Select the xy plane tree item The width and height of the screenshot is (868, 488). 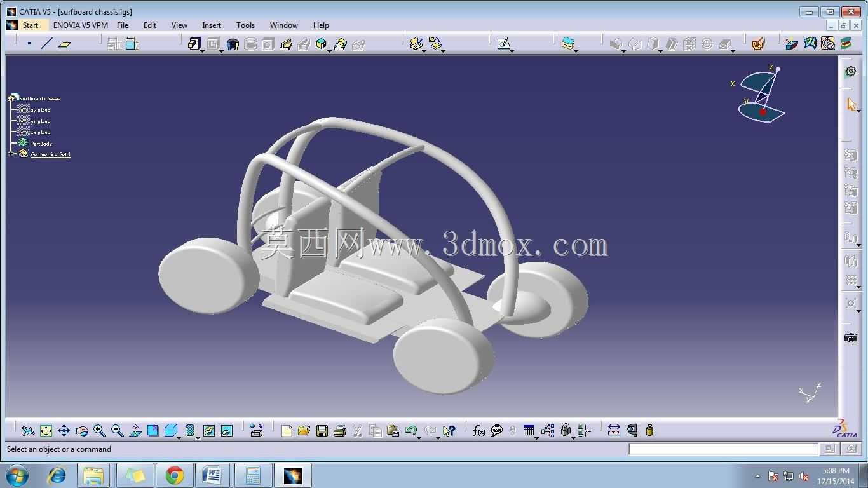point(41,110)
